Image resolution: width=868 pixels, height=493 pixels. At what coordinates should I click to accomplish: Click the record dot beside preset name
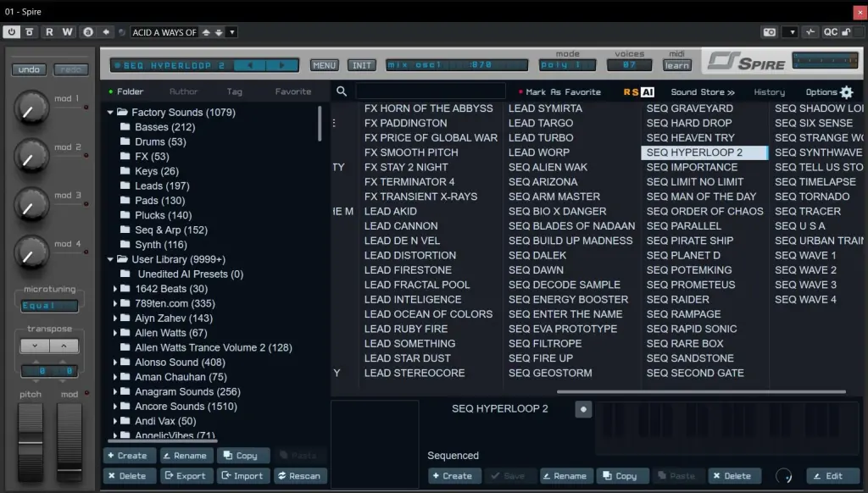[x=583, y=409]
